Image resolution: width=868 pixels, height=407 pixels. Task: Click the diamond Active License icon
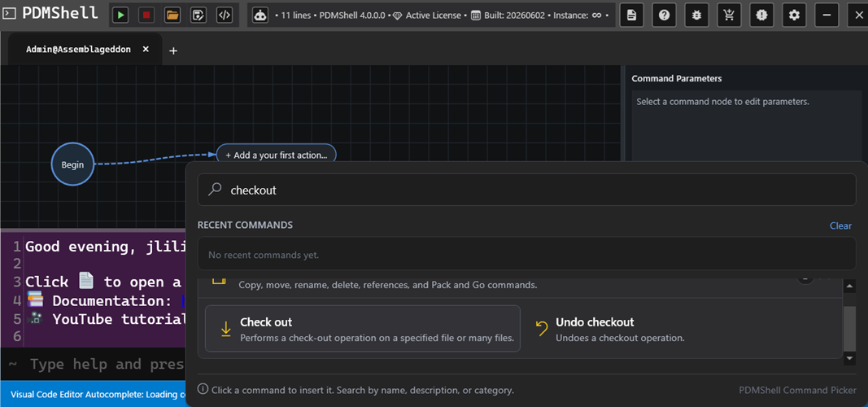(x=397, y=15)
